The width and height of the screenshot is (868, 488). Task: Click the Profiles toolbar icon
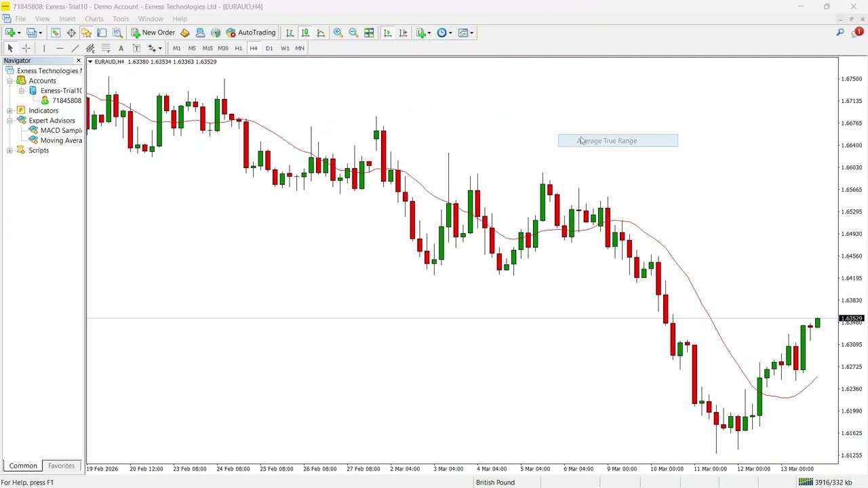[31, 33]
